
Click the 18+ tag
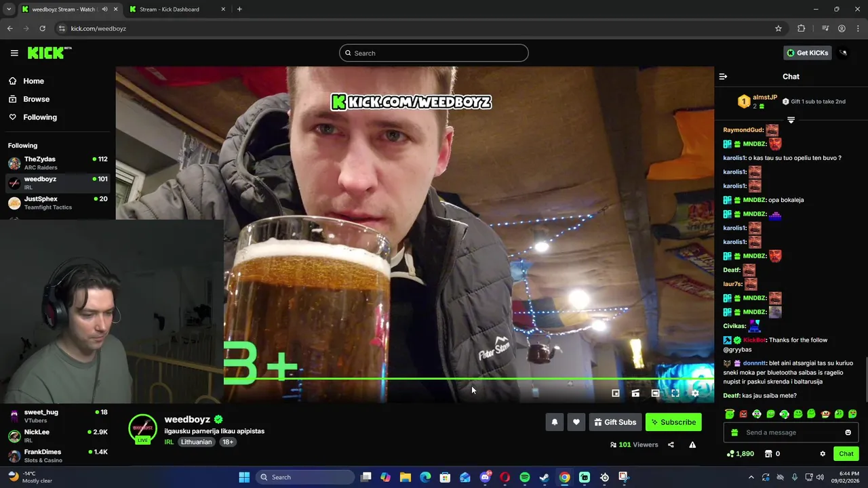click(228, 442)
